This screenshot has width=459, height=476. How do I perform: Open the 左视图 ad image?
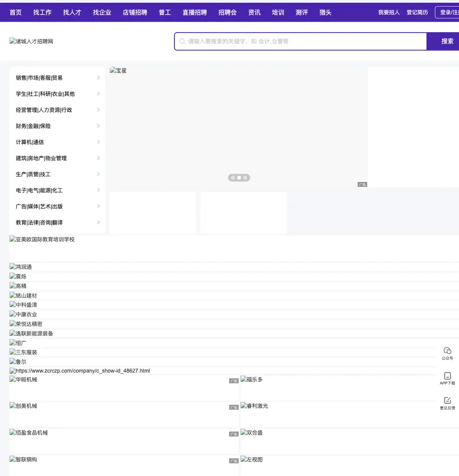point(350,466)
